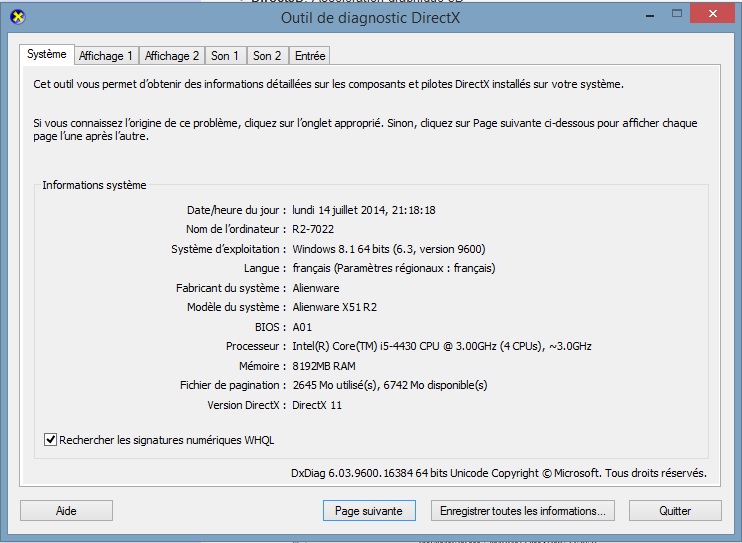742x543 pixels.
Task: Click the Langue value français
Action: 394,268
